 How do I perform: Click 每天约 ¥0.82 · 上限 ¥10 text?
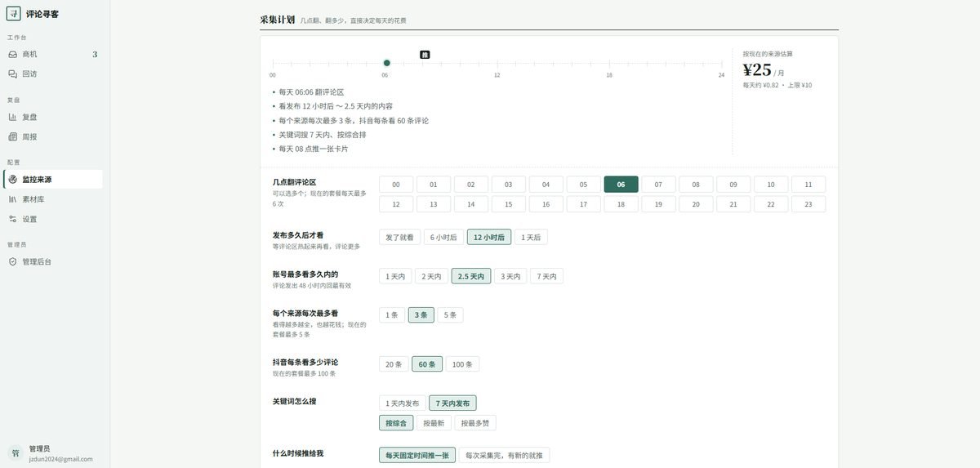click(x=777, y=85)
